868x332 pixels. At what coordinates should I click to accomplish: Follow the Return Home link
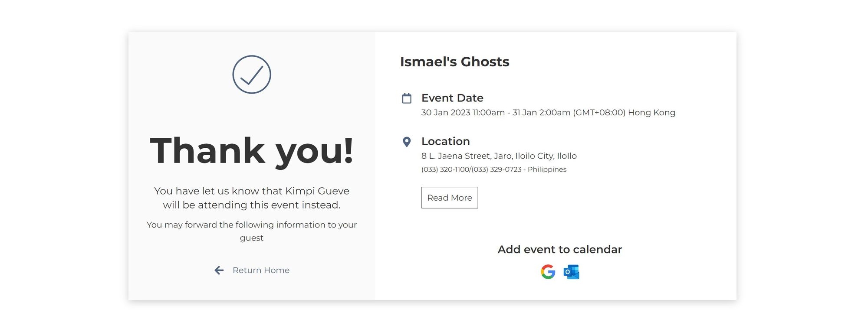tap(261, 270)
